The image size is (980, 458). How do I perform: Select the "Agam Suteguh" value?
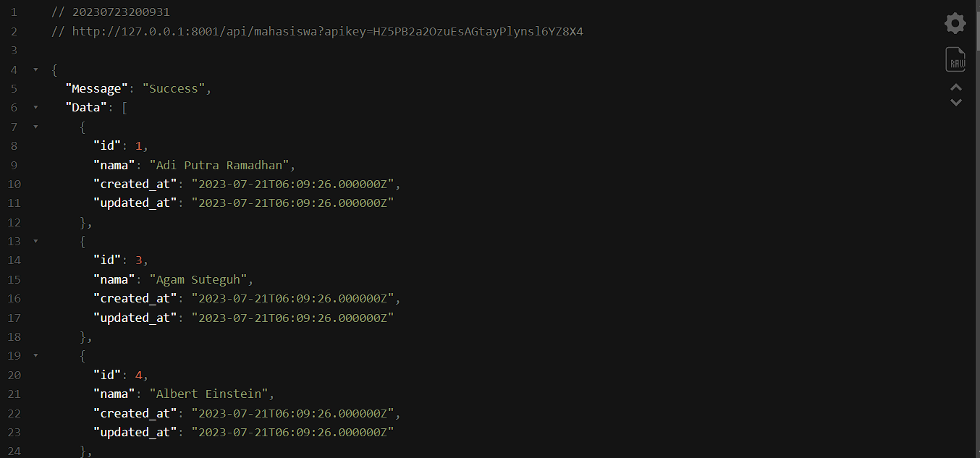[198, 279]
